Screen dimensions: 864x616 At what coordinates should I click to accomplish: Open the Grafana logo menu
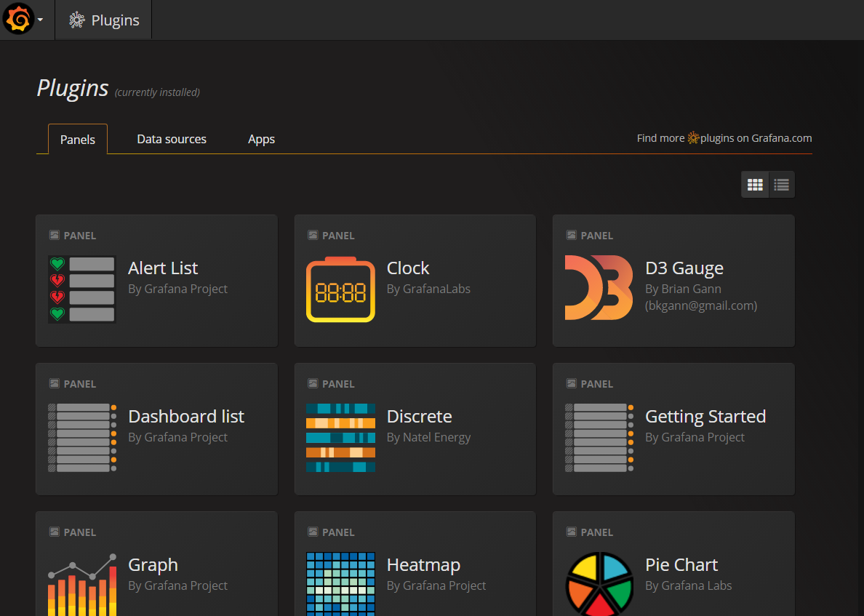coord(19,20)
